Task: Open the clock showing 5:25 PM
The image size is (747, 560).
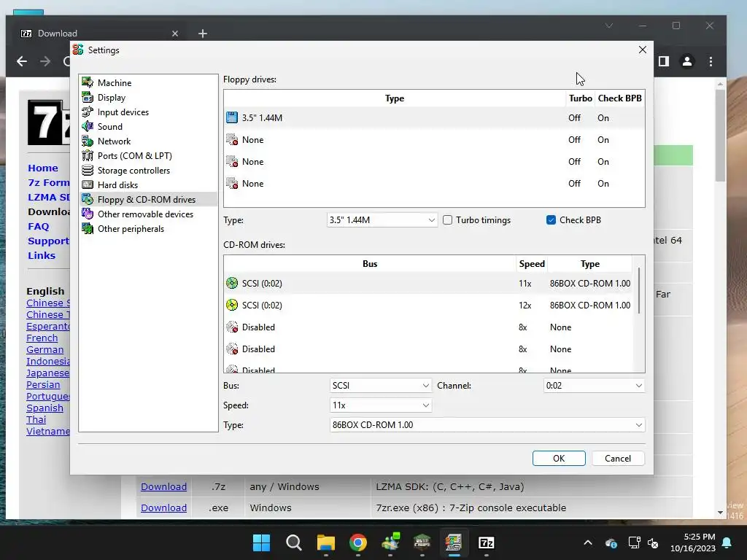Action: pos(693,542)
